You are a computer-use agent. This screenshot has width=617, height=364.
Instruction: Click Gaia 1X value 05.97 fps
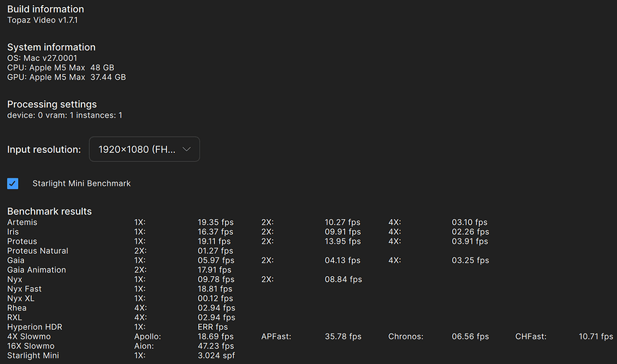click(216, 260)
